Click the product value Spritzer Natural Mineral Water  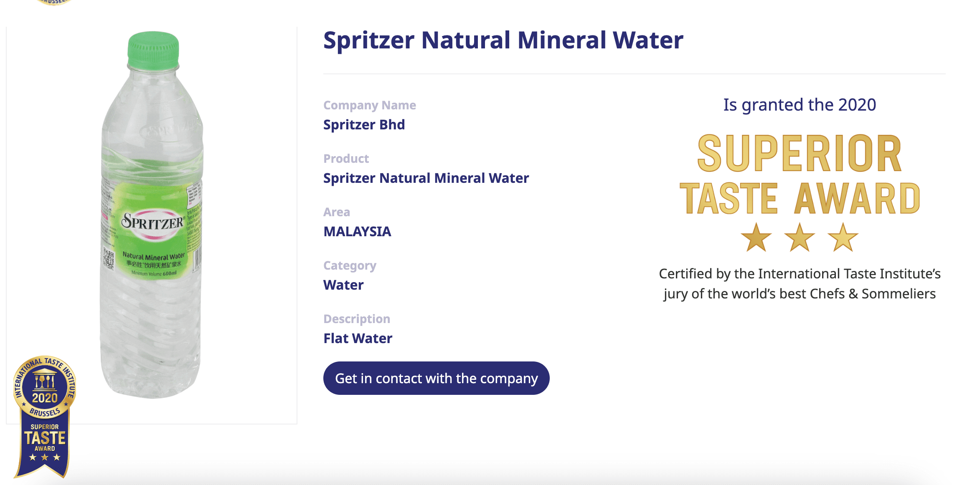tap(426, 178)
